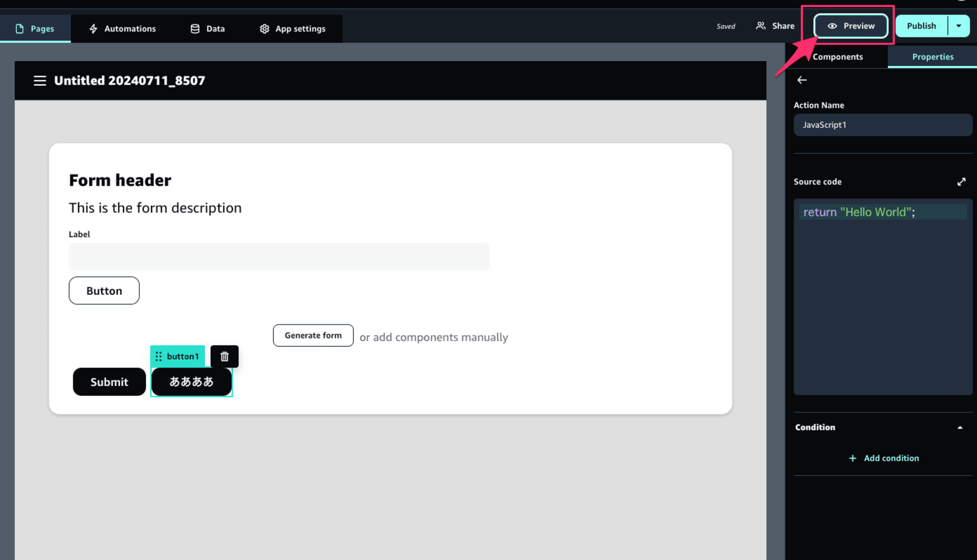Click Generate form button
This screenshot has height=560, width=977.
click(x=313, y=335)
